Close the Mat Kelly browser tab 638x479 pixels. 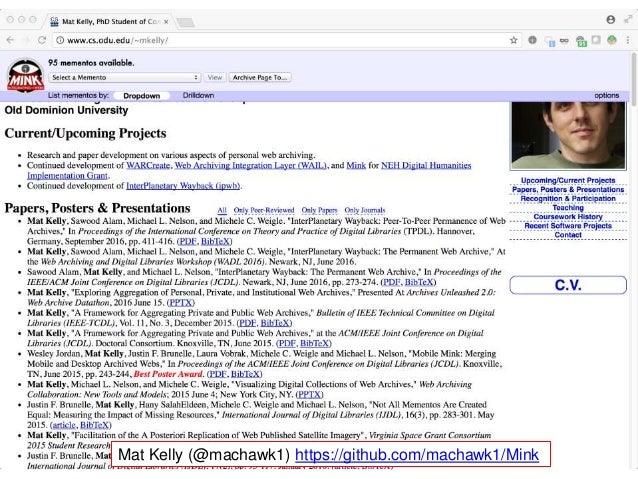click(x=166, y=22)
